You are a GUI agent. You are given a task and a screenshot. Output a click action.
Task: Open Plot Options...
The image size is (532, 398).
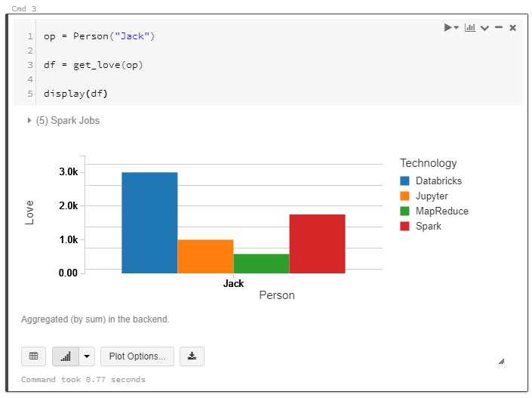pos(137,356)
